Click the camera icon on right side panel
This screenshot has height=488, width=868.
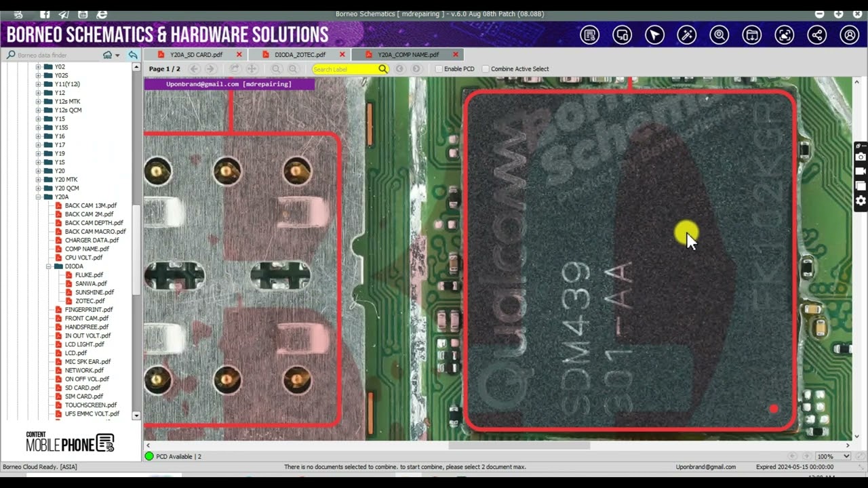point(861,157)
